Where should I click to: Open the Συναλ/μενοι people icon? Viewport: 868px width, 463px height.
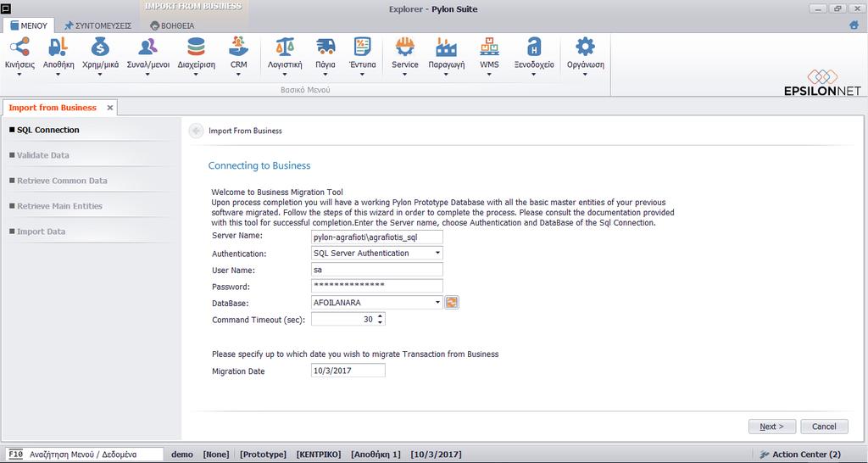tap(147, 47)
